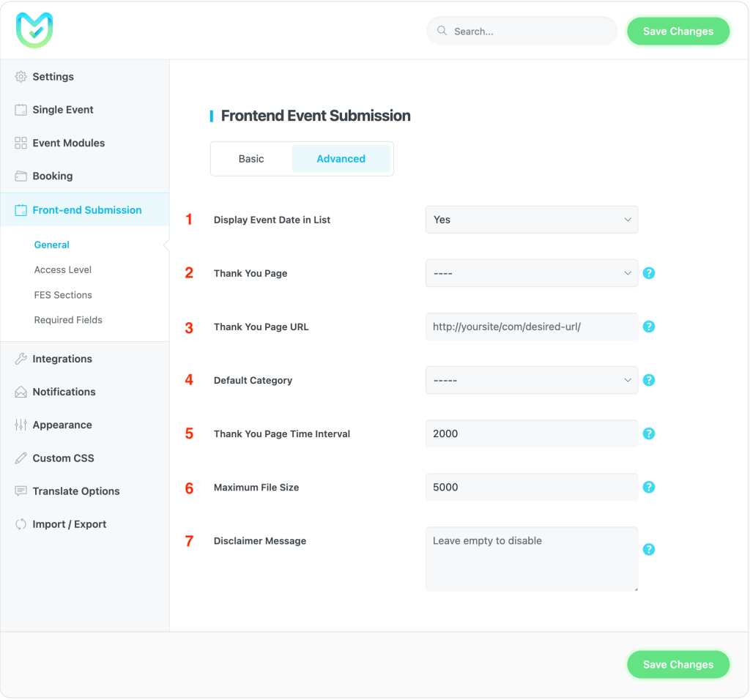Click the Front-end Submission calendar icon
Viewport: 750px width, 700px height.
coord(21,210)
